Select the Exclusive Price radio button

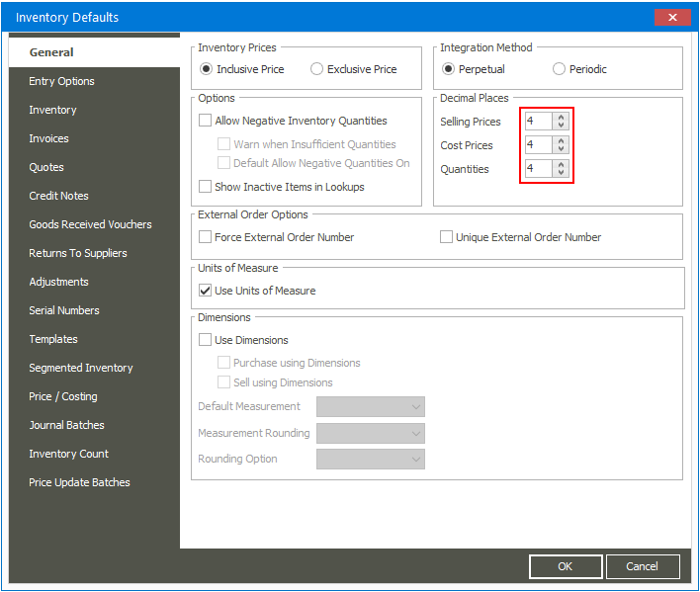coord(317,69)
